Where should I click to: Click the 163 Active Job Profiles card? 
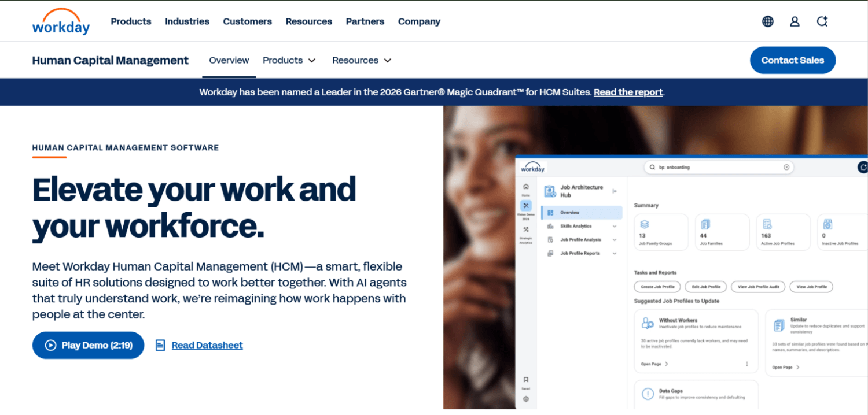click(784, 232)
